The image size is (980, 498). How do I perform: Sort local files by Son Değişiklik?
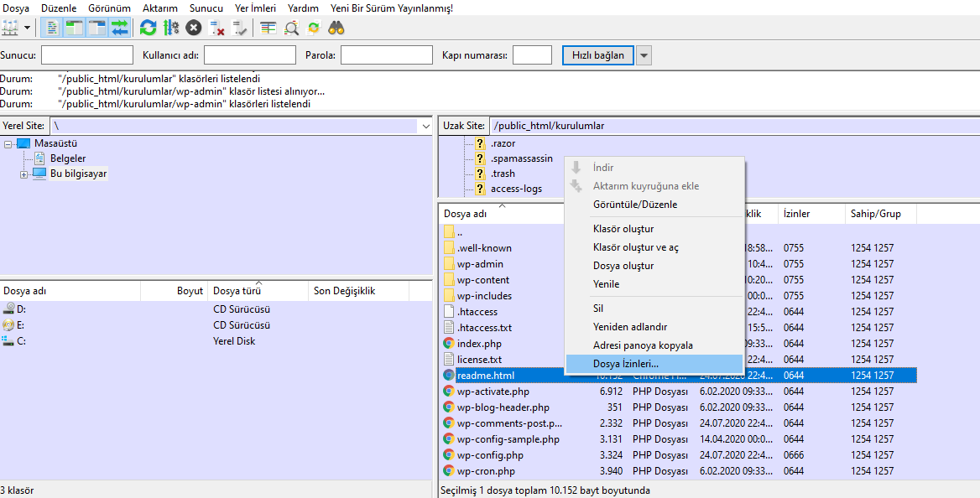(359, 291)
